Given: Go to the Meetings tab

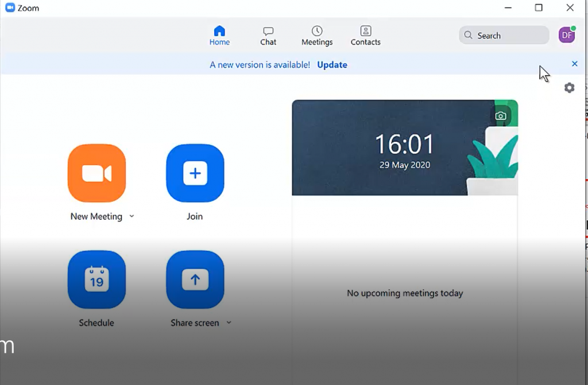Looking at the screenshot, I should (317, 36).
